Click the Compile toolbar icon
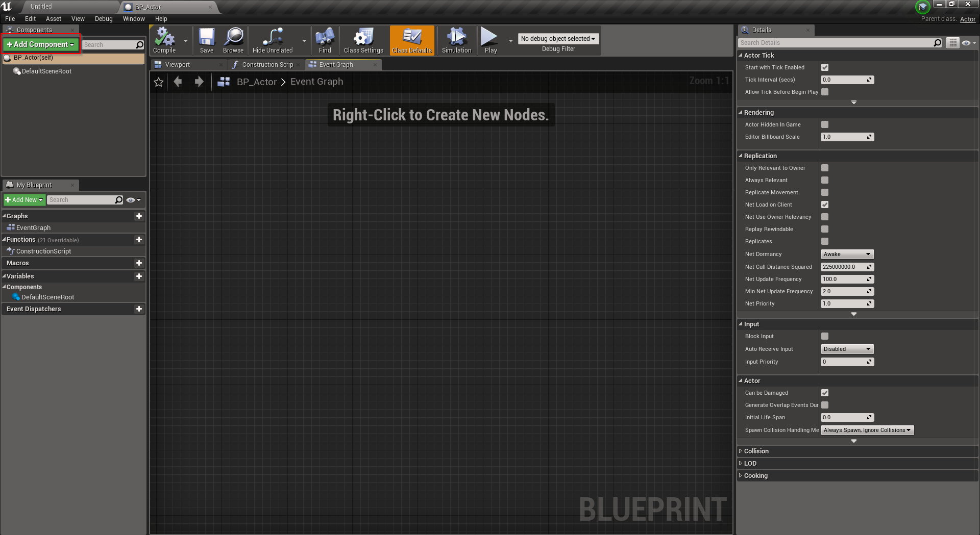Viewport: 980px width, 535px height. [x=164, y=40]
